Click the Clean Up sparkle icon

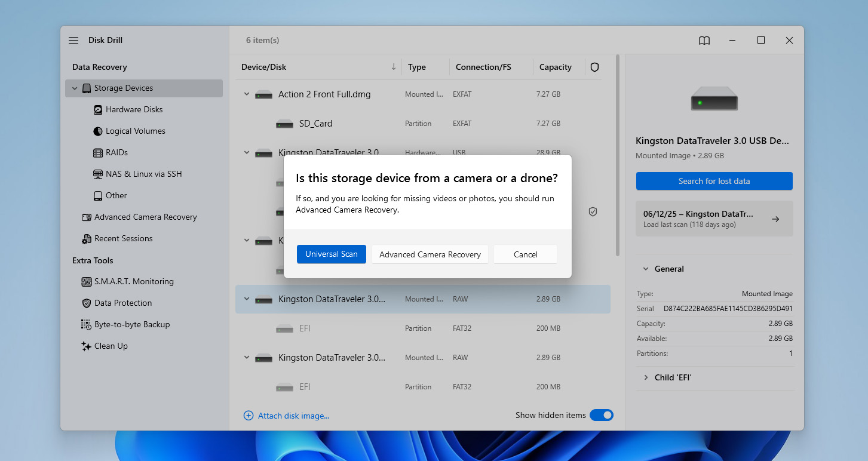[x=86, y=346]
